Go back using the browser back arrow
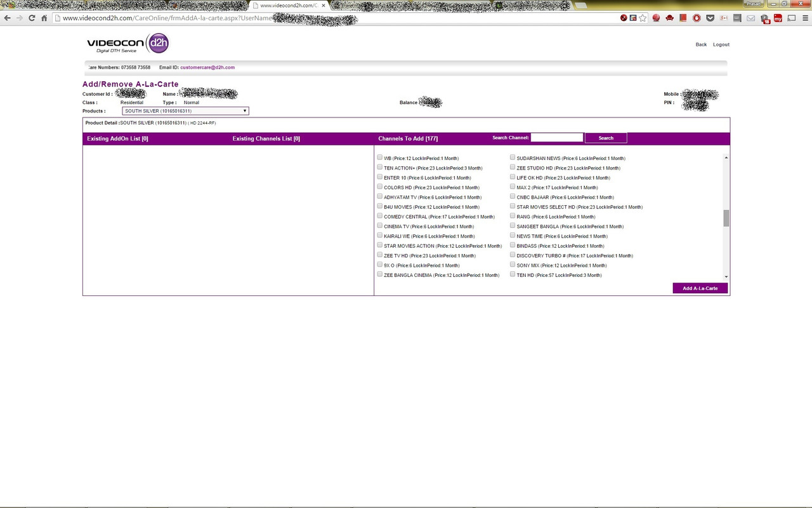 click(x=8, y=18)
